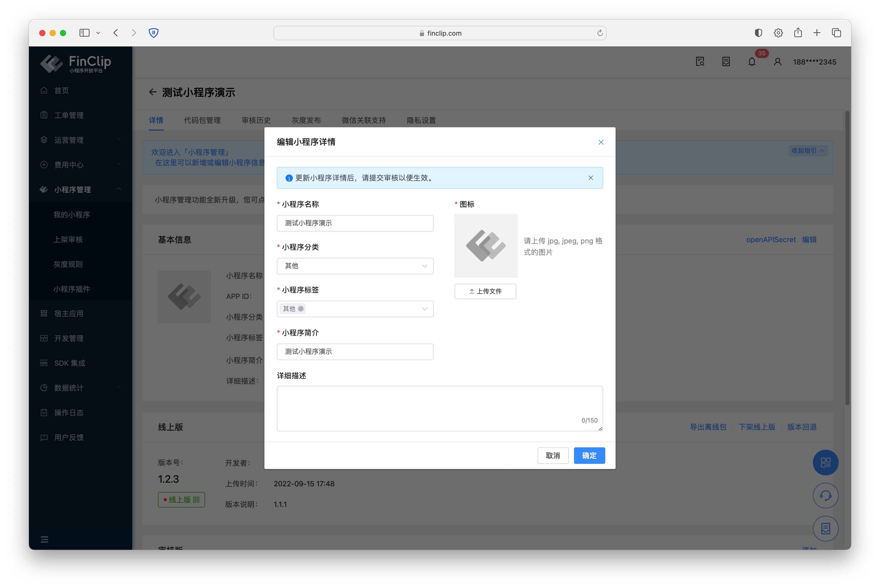The image size is (880, 588).
Task: Select 我的小程序 in the sidebar
Action: click(x=72, y=214)
